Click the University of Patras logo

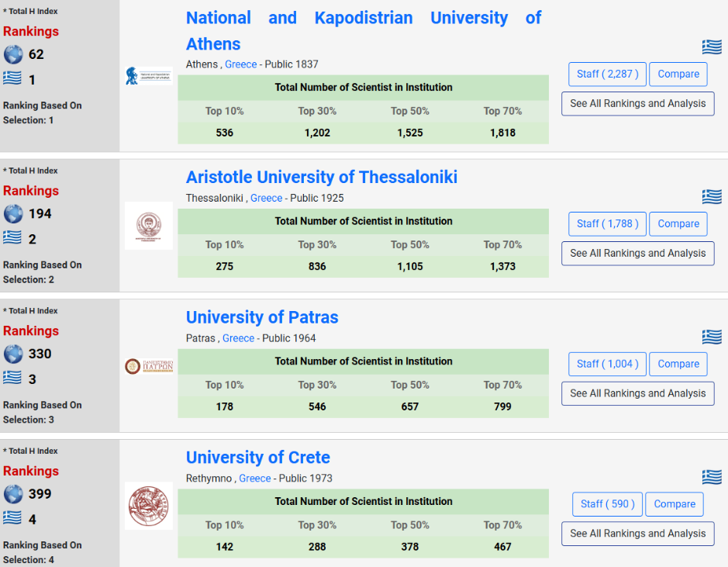coord(148,366)
